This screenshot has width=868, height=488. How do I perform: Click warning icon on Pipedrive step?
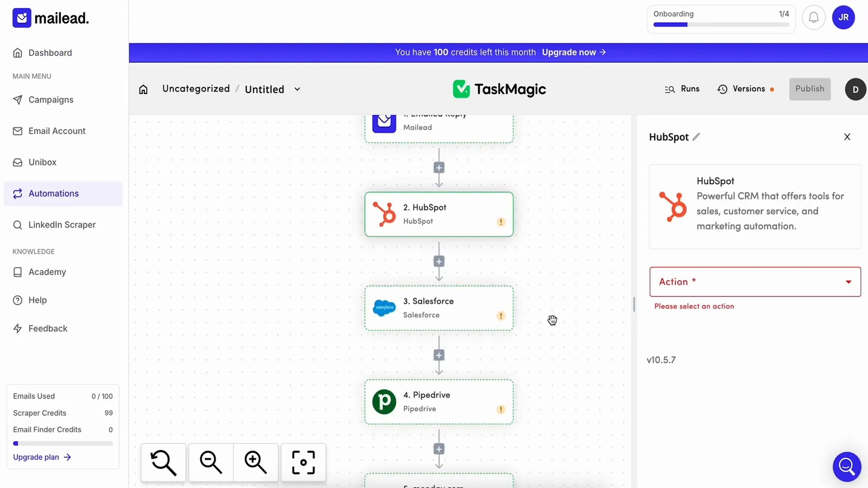501,409
